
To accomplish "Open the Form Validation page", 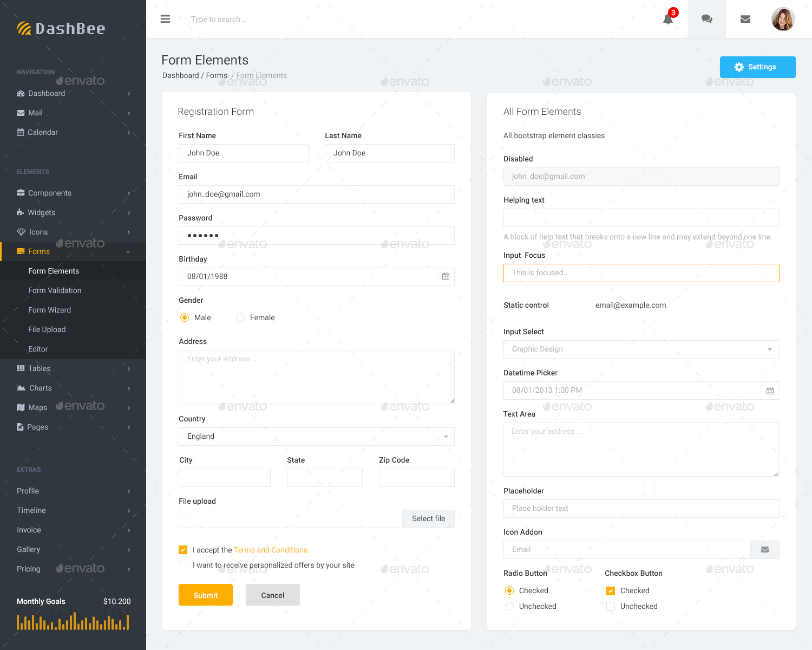I will coord(55,290).
